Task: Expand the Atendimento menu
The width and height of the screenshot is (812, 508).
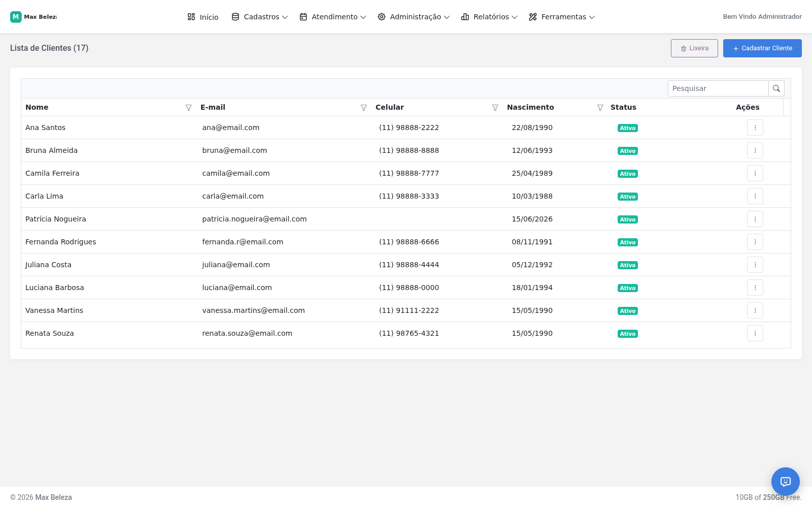Action: [333, 17]
